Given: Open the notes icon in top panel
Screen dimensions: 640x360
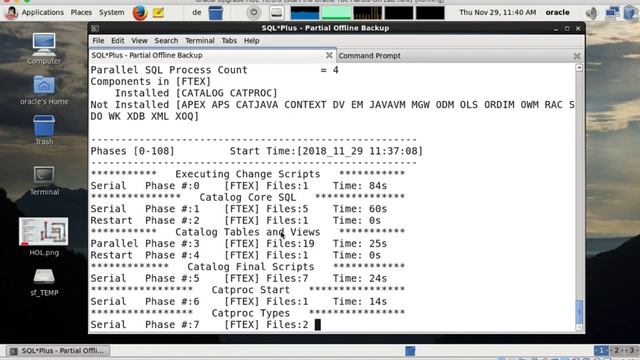Looking at the screenshot, I should [159, 13].
